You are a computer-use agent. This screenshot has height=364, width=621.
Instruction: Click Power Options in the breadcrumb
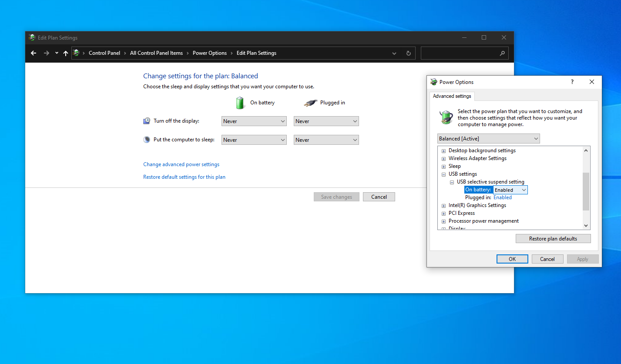click(x=209, y=53)
